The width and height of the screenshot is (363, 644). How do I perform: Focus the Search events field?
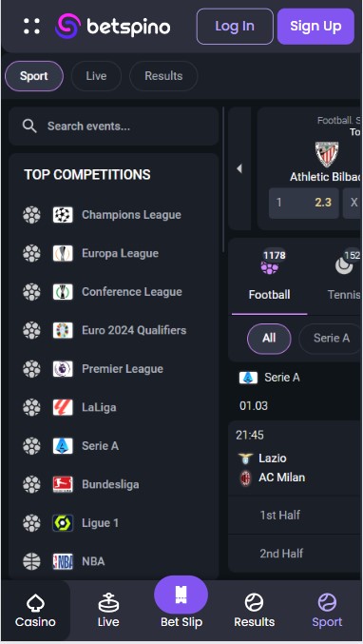114,127
